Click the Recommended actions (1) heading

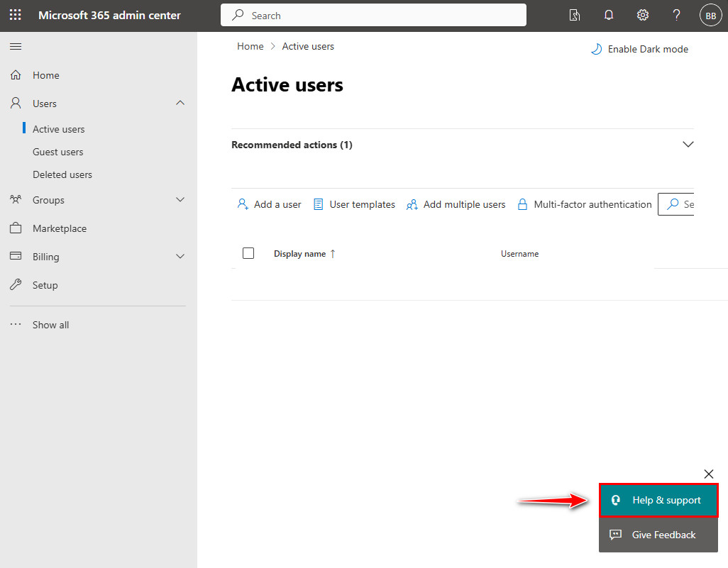[x=292, y=145]
